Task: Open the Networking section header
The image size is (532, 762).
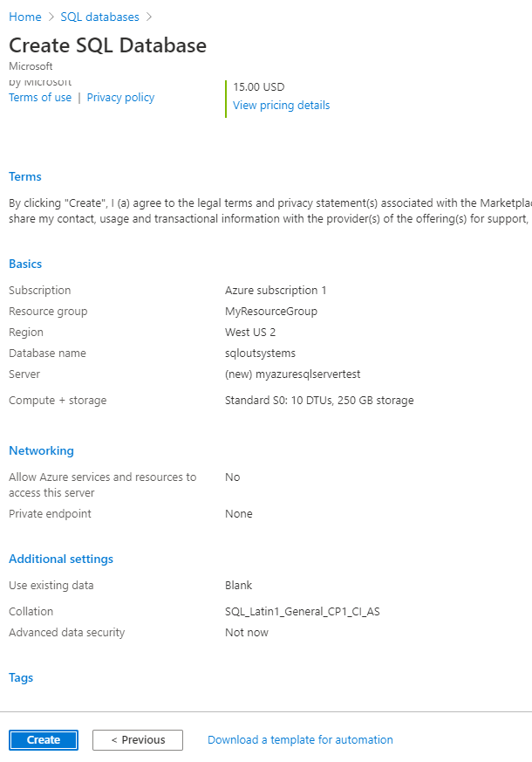Action: (41, 450)
